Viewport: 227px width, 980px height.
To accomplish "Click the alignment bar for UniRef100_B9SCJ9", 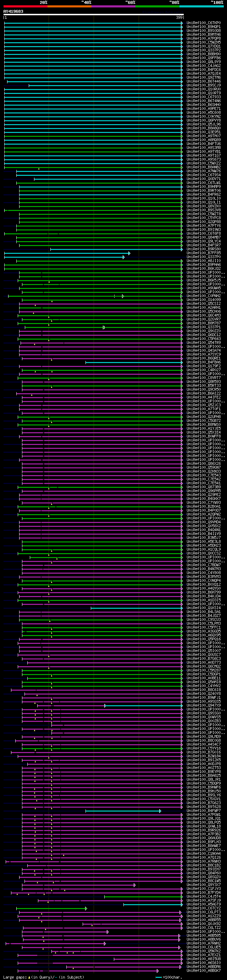I will coord(106,85).
